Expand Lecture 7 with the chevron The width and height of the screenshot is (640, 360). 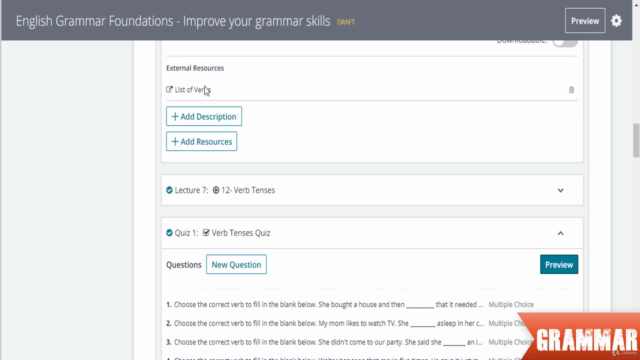560,191
